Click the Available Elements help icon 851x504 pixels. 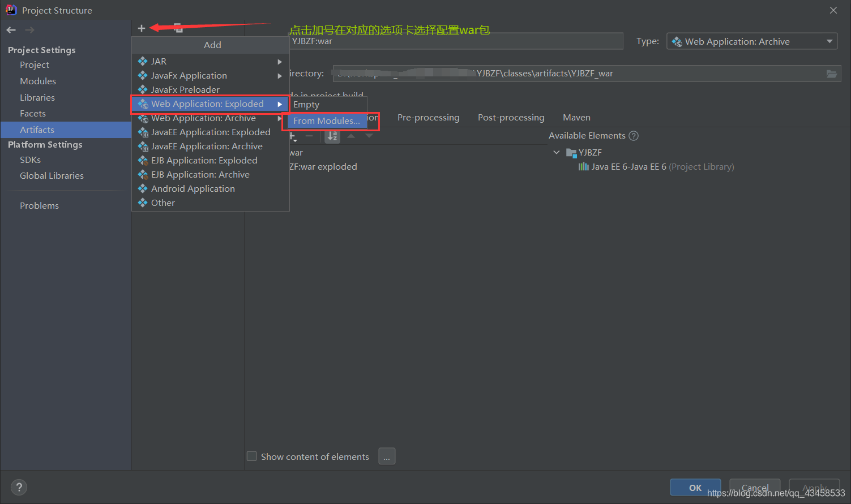[x=634, y=136]
